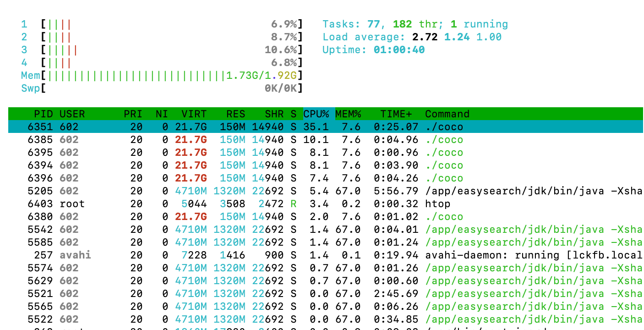Sort by MEM% column header
Image resolution: width=644 pixels, height=330 pixels.
(x=348, y=114)
